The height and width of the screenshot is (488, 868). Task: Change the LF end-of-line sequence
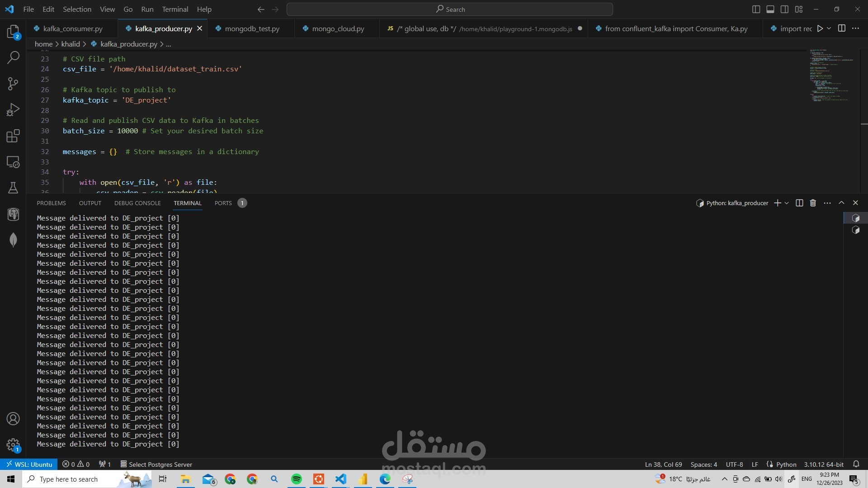click(755, 465)
